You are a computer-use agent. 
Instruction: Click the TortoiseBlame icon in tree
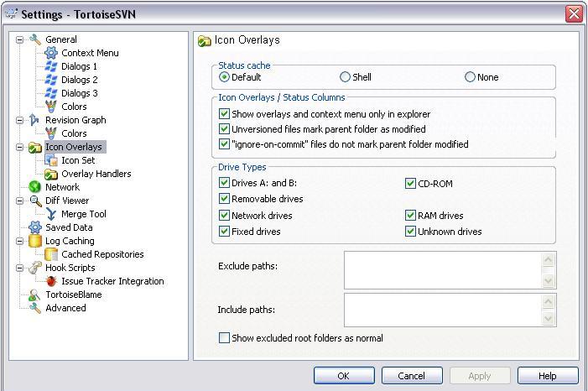click(x=35, y=295)
